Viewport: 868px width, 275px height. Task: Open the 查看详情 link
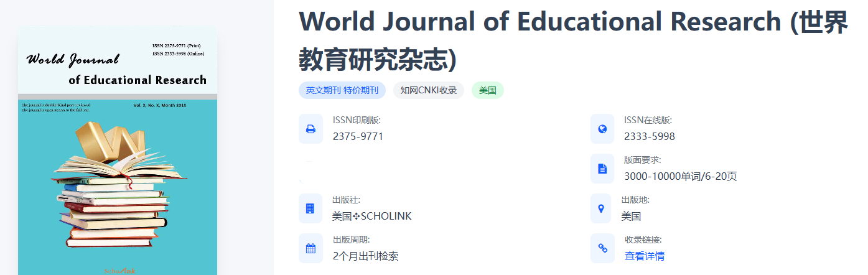point(645,256)
